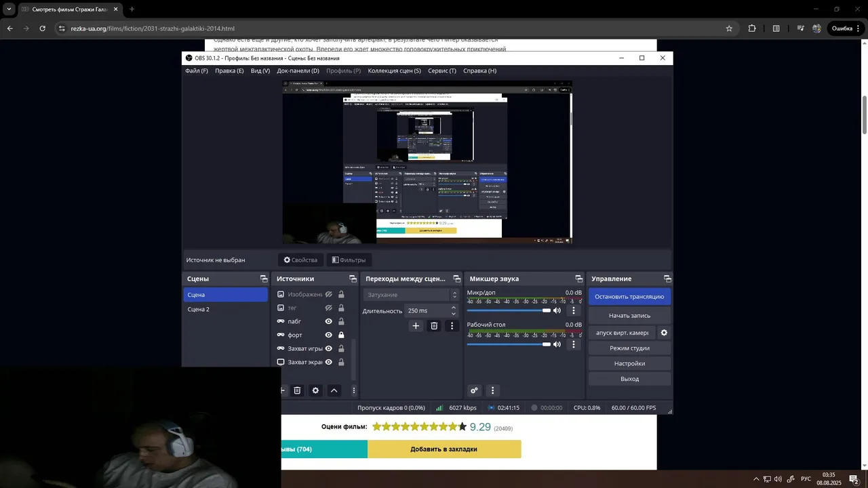The width and height of the screenshot is (868, 488).
Task: Pop out the Переходы между сценами dock
Action: click(x=457, y=279)
